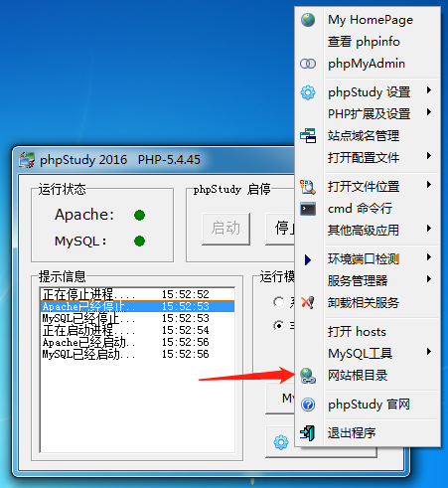448x488 pixels.
Task: Click the phpMyAdmin double-ring icon
Action: (308, 64)
